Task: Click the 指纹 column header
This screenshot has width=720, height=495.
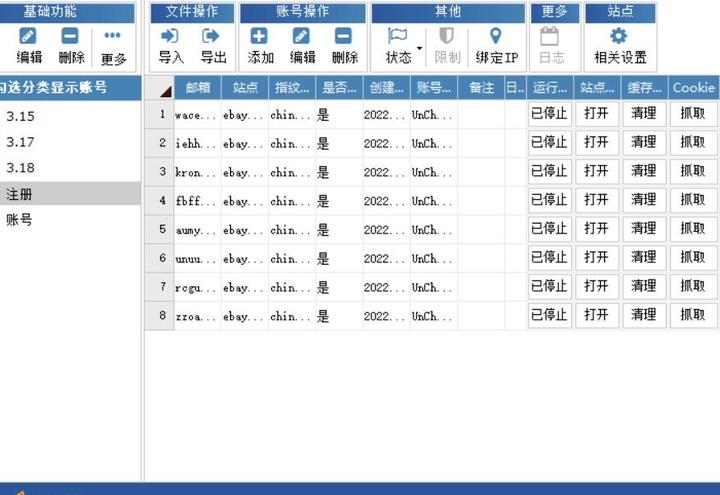Action: [x=292, y=88]
